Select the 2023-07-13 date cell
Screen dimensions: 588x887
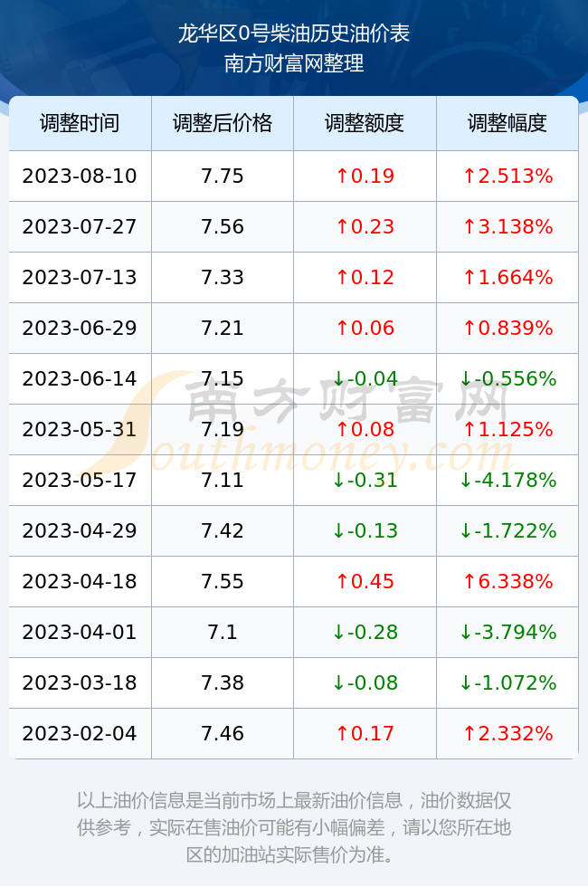coord(80,277)
